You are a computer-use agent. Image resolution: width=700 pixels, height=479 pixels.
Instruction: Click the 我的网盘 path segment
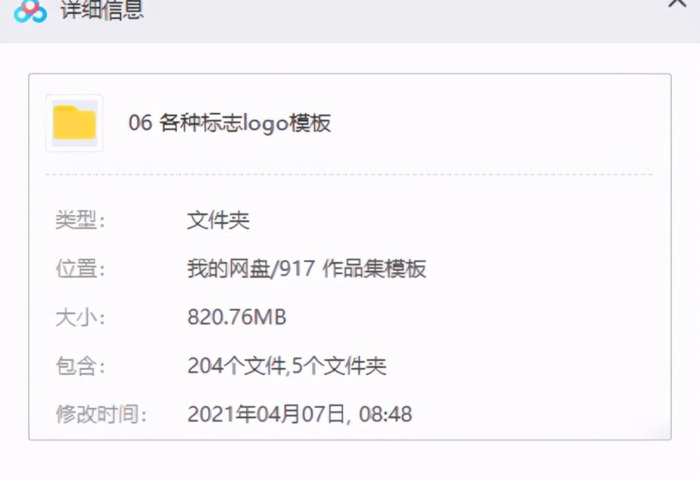(229, 268)
